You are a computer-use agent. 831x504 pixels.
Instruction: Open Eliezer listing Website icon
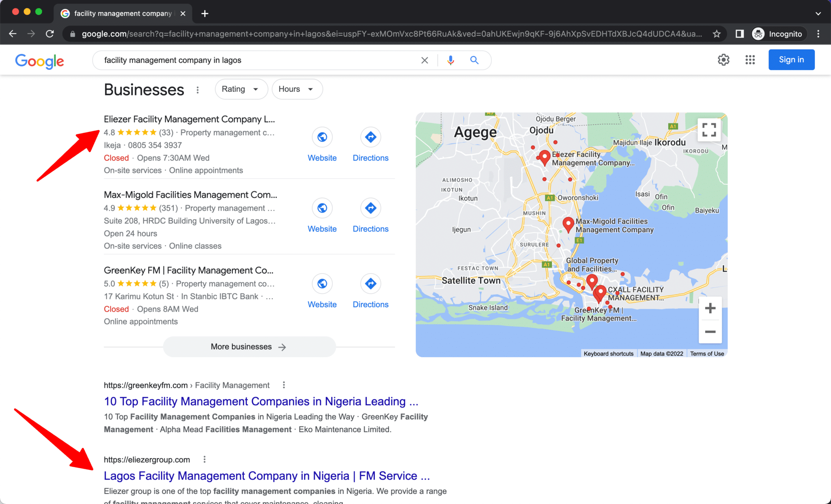322,137
